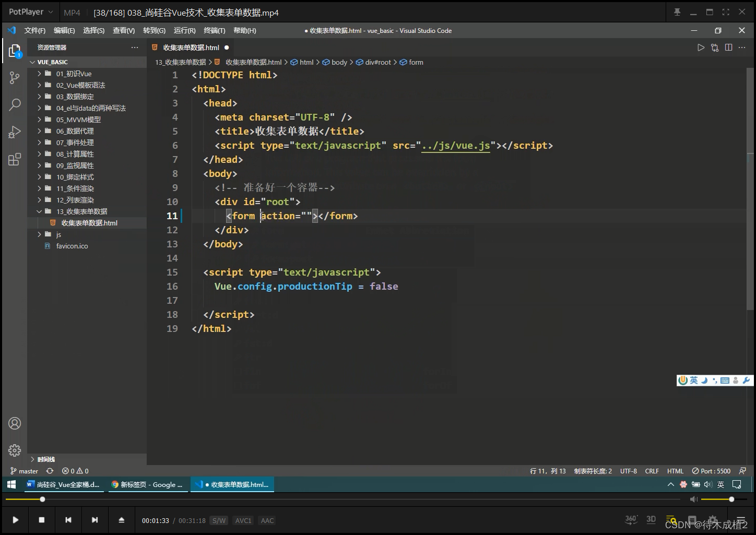This screenshot has width=756, height=535.
Task: Split the editor to the right
Action: [728, 47]
